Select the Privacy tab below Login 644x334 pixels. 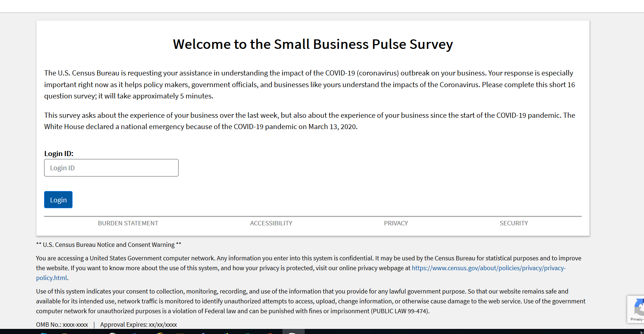396,223
